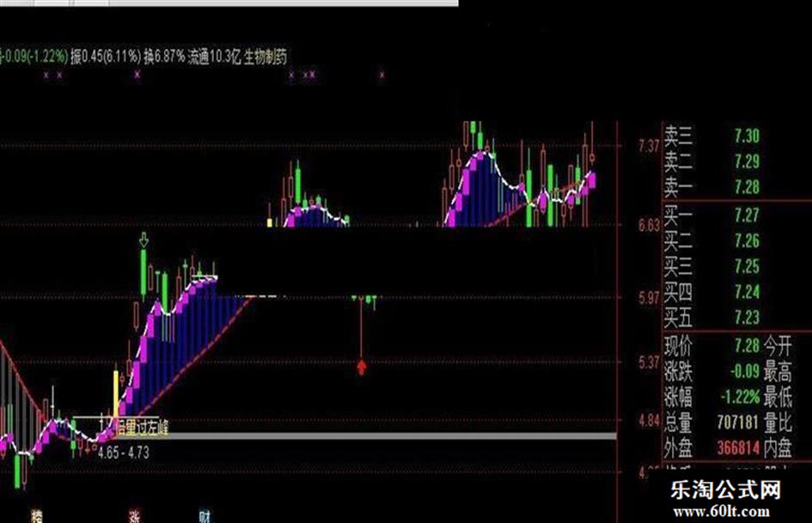
Task: Click the 4.84 price axis label
Action: click(650, 421)
